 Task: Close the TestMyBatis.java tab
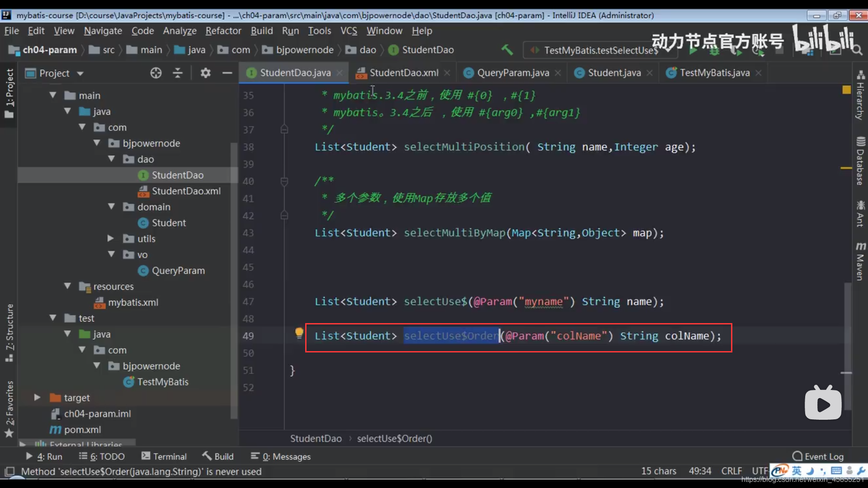[x=758, y=73]
